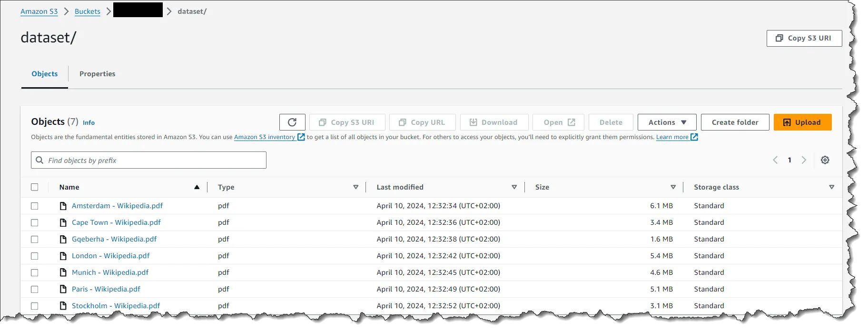Click the refresh objects icon button

(x=292, y=122)
